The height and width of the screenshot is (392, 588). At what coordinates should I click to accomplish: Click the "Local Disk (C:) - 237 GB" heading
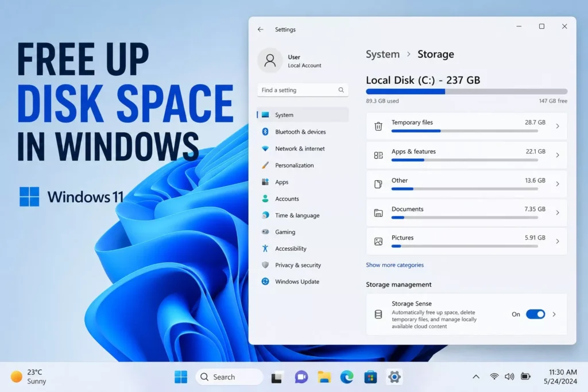[423, 80]
